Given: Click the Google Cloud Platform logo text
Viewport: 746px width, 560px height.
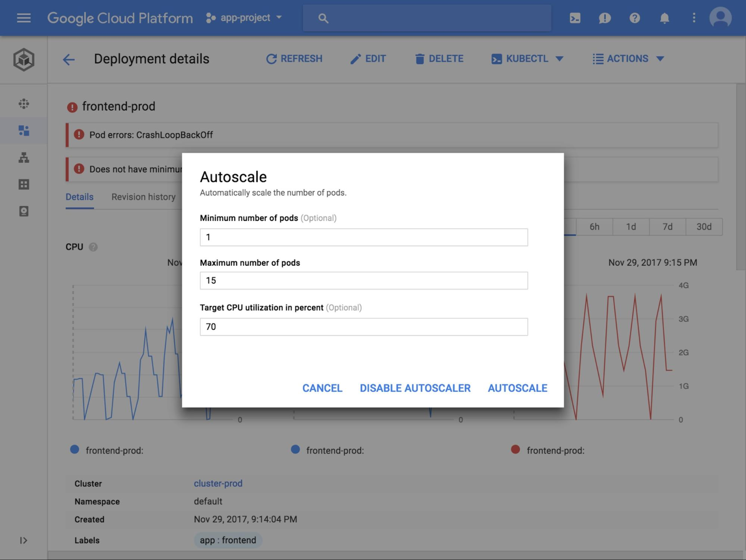Looking at the screenshot, I should [x=120, y=18].
